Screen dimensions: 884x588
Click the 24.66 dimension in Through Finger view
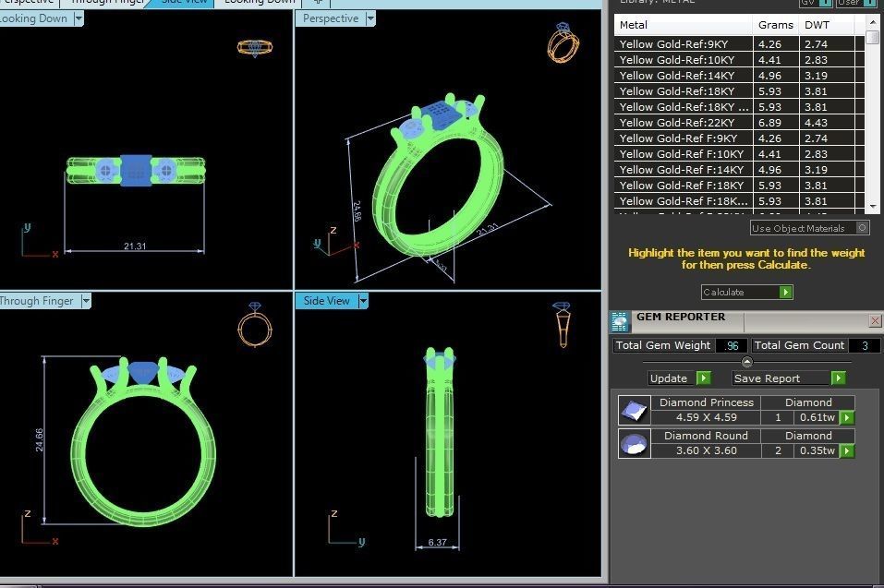coord(39,440)
